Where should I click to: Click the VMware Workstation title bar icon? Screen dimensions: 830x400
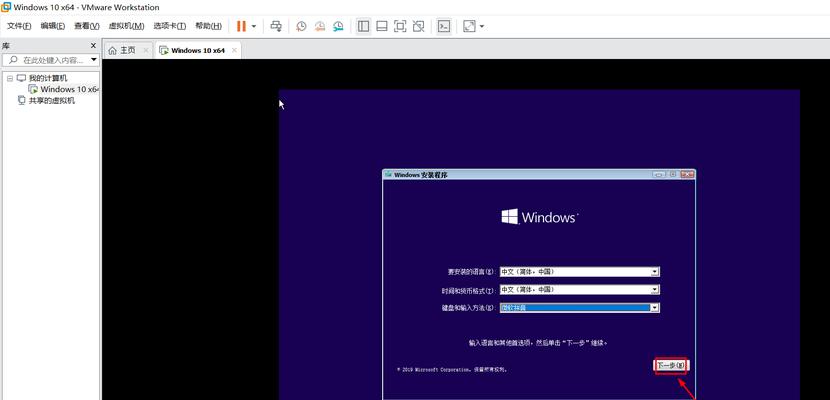pos(6,7)
